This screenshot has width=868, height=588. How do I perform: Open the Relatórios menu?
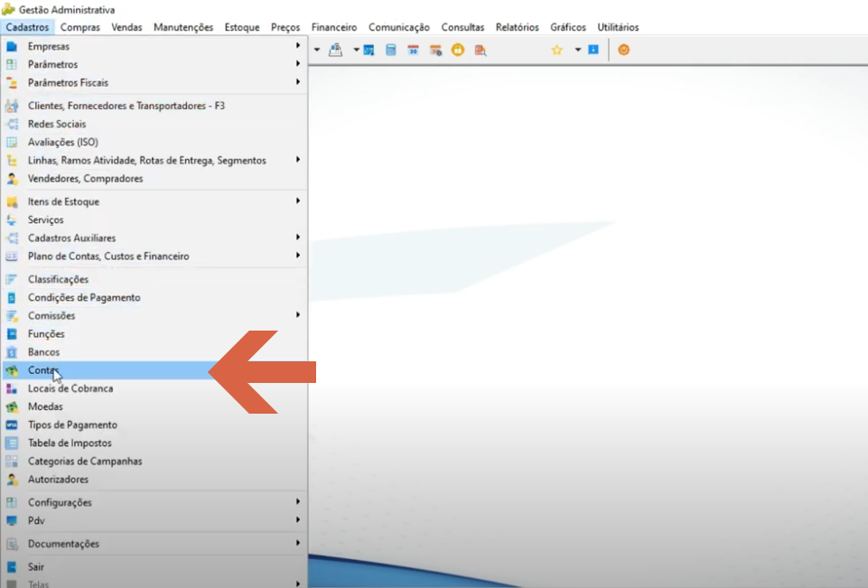(517, 27)
